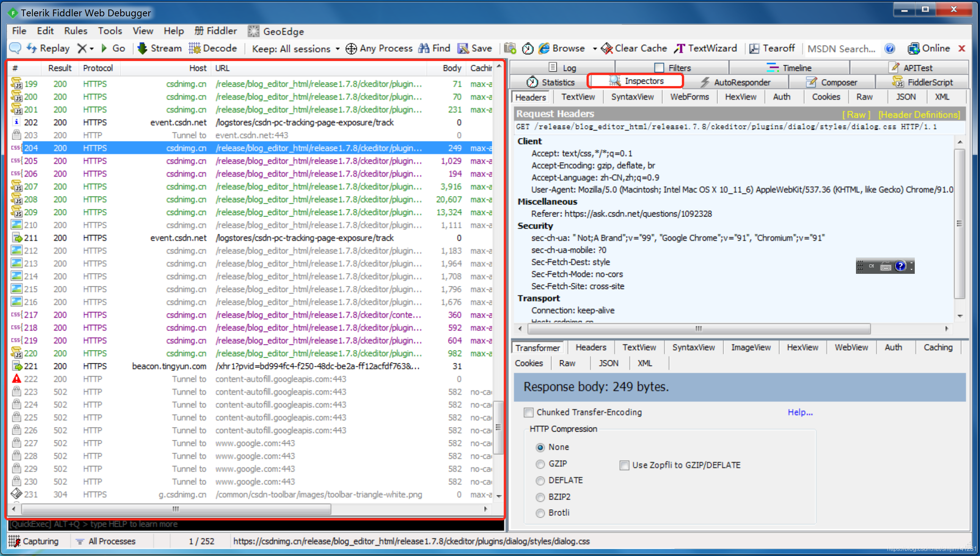
Task: Click Clear Cache in the toolbar
Action: click(634, 49)
